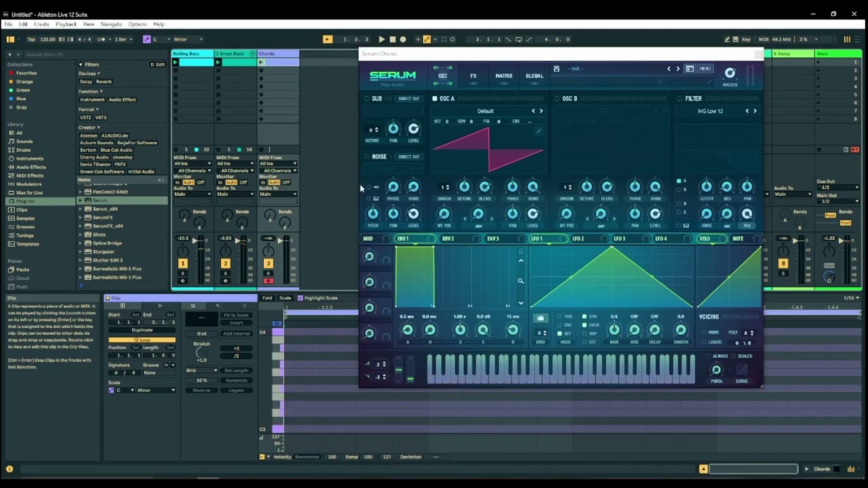
Task: Open Serum's MENU button
Action: [705, 68]
